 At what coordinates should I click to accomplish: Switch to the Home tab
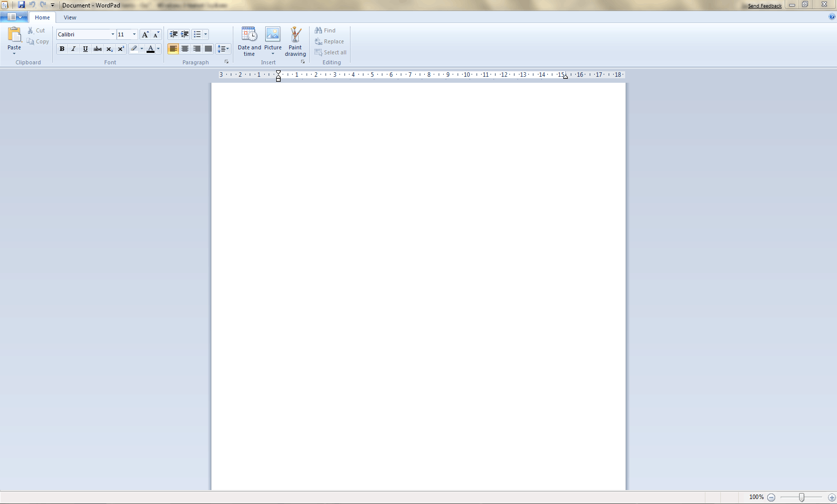(42, 17)
